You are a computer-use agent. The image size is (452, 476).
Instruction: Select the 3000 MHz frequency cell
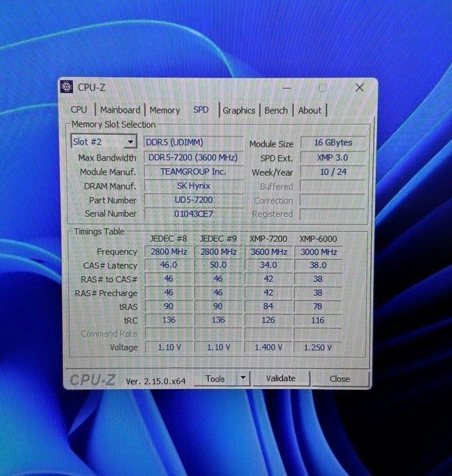tap(319, 252)
